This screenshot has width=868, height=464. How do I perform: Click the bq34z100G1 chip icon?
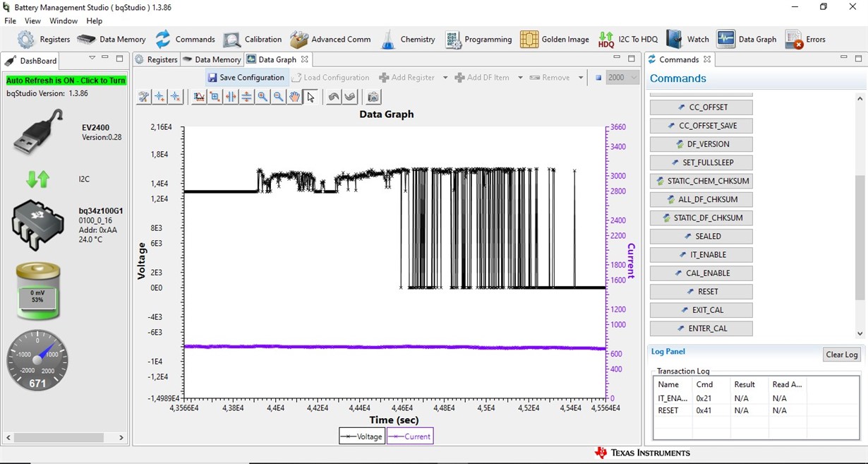coord(38,225)
